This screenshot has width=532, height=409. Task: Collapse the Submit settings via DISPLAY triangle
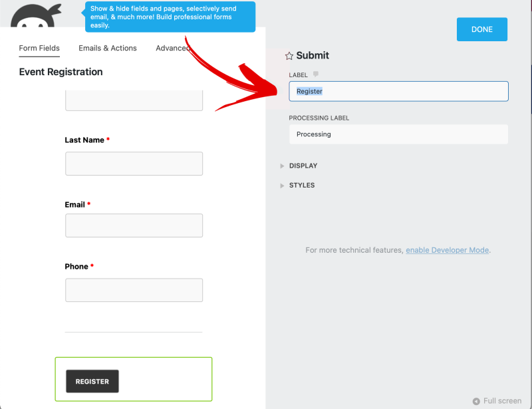coord(282,166)
